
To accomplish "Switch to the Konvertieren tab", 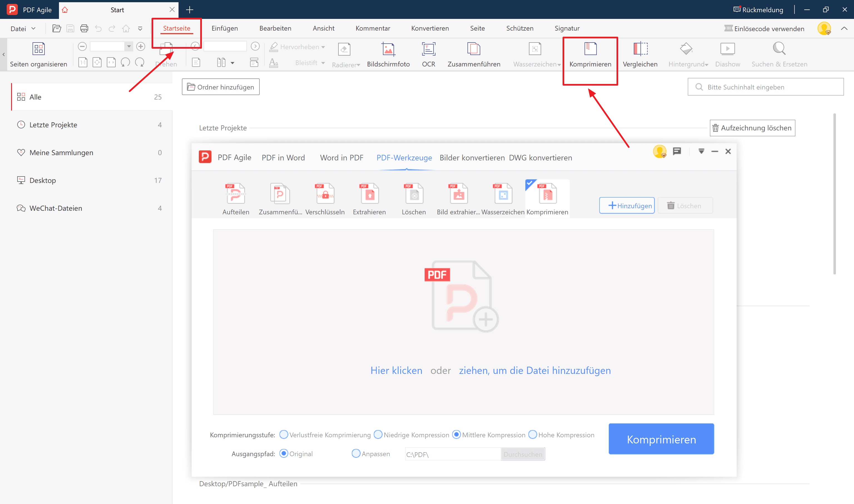I will point(430,28).
